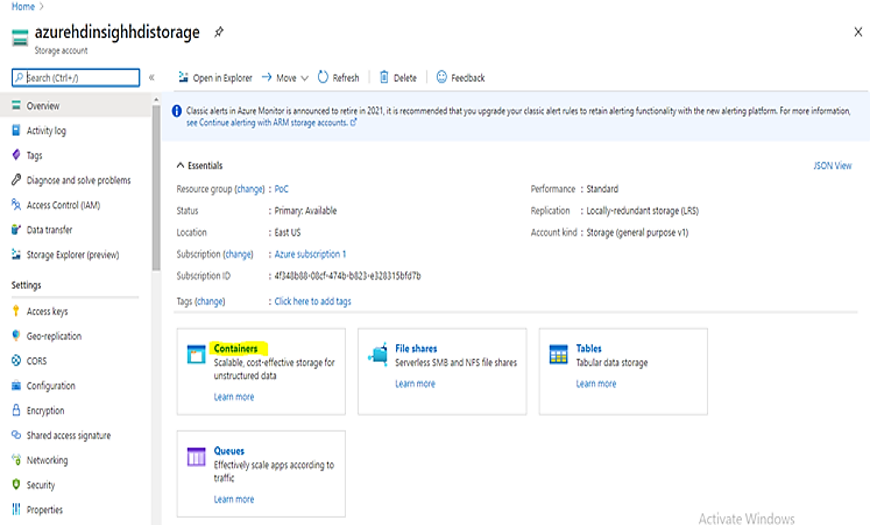This screenshot has width=870, height=525.
Task: Click the Open in Explorer toolbar button
Action: (215, 78)
